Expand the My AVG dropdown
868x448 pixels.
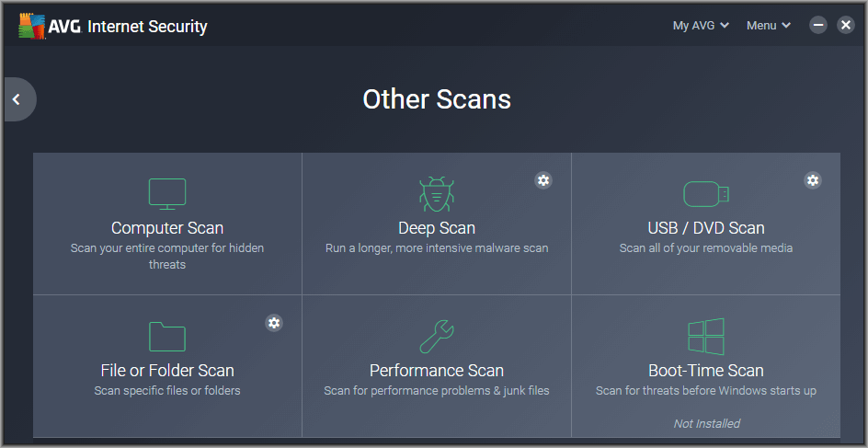(x=701, y=26)
